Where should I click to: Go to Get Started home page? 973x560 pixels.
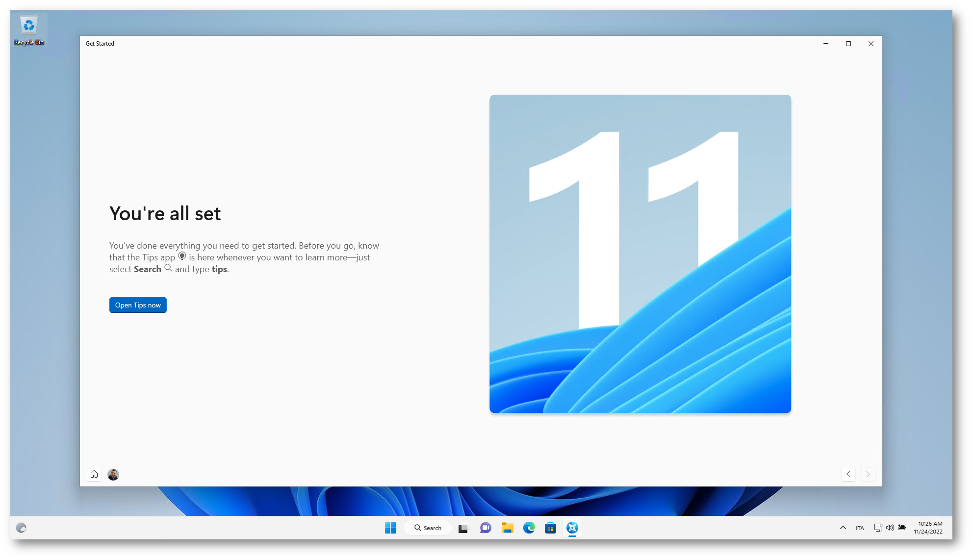click(94, 474)
